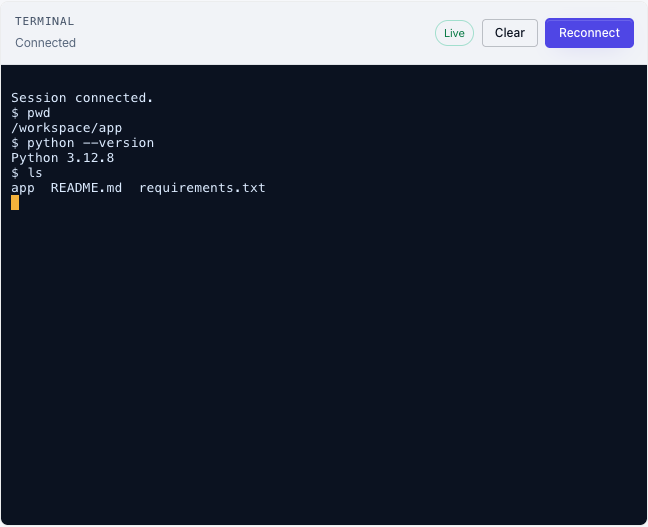This screenshot has height=527, width=648.
Task: Select the /workspace/app output line
Action: click(67, 128)
